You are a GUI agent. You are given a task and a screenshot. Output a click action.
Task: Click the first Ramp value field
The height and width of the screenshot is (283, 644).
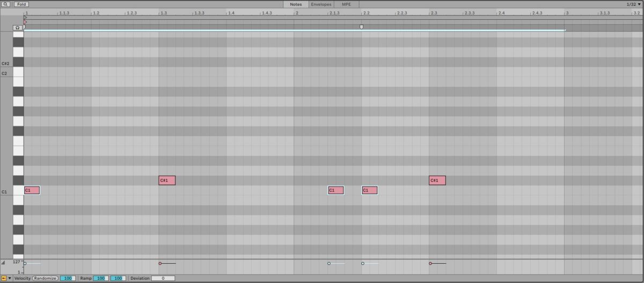coord(101,278)
